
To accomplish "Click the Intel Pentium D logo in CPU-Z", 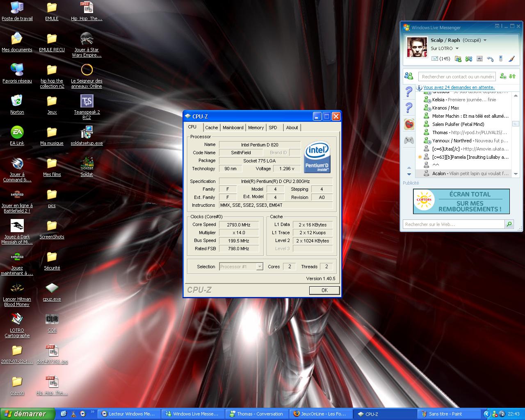I will point(317,157).
